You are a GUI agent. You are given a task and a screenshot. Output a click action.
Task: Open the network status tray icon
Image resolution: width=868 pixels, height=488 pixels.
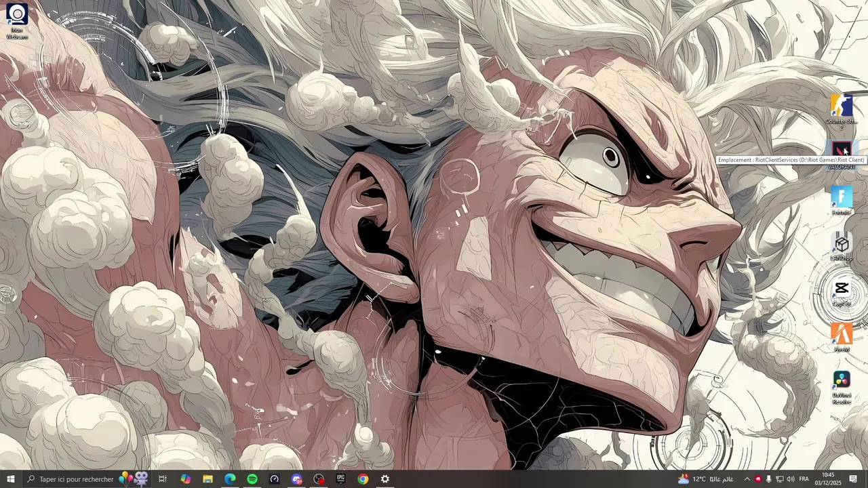779,479
